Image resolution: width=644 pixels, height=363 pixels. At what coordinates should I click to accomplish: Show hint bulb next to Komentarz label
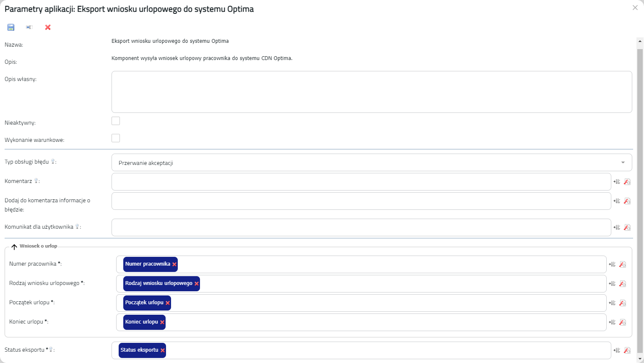(x=36, y=181)
